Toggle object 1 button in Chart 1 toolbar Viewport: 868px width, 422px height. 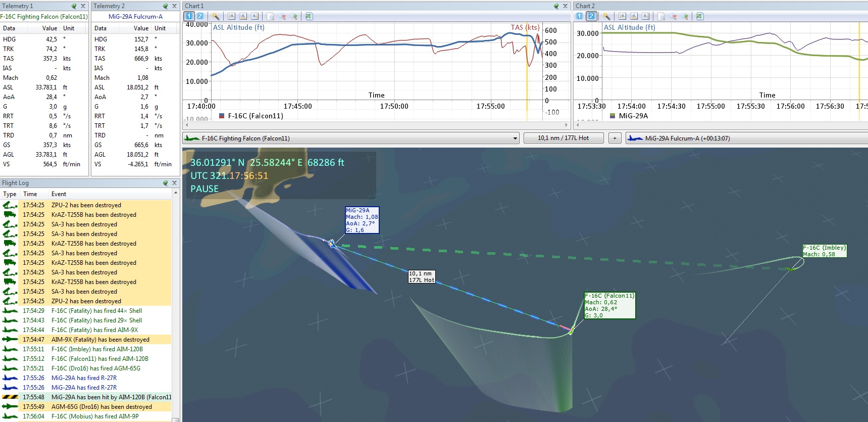tap(189, 16)
